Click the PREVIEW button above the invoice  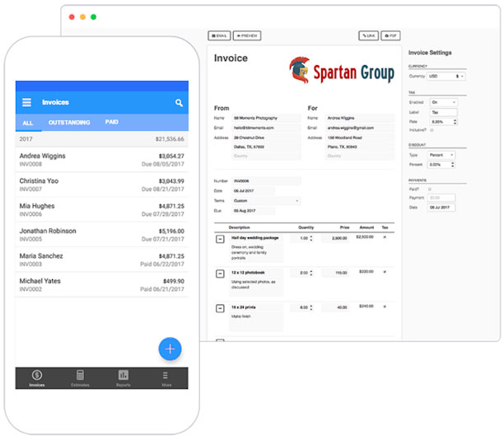coord(247,35)
